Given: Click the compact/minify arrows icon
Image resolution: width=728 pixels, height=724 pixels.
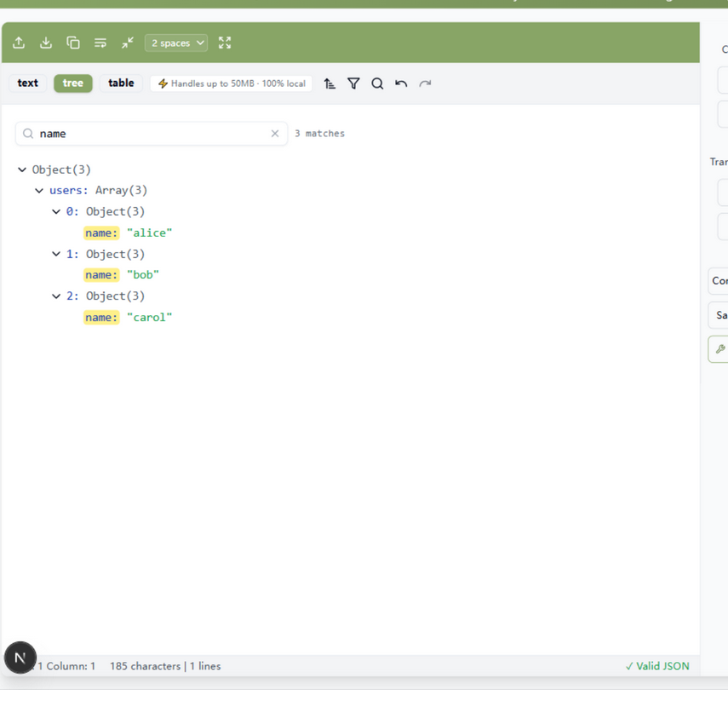Looking at the screenshot, I should [x=128, y=43].
